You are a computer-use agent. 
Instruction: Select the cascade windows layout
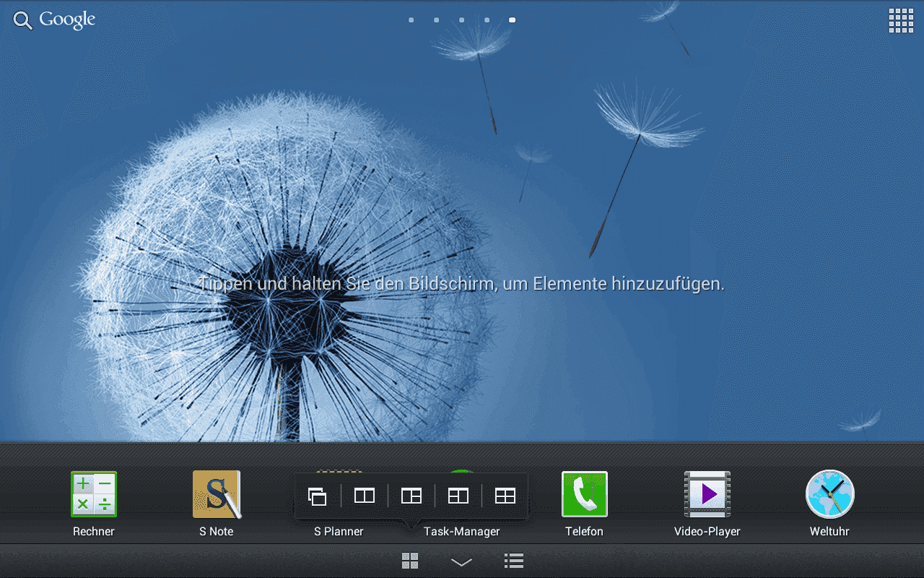click(x=318, y=496)
